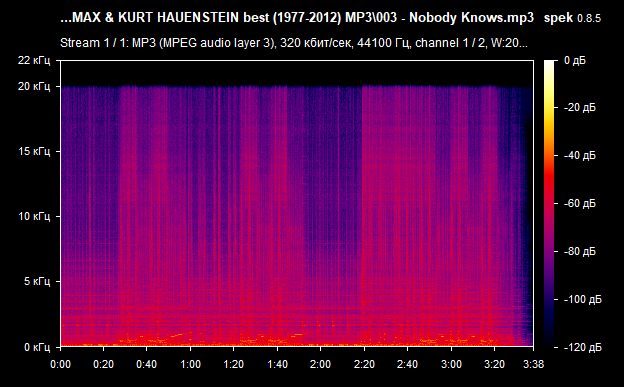Click the '-20 дБ' level scale label
The width and height of the screenshot is (624, 387).
click(x=580, y=108)
